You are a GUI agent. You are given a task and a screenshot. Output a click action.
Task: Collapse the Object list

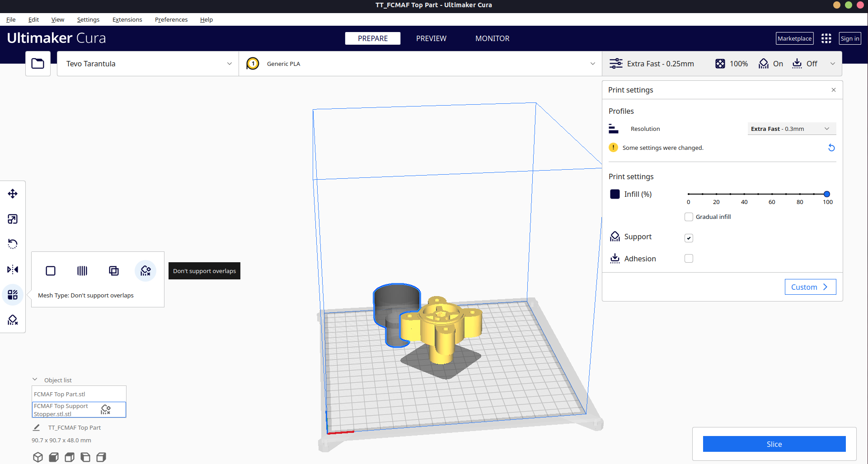35,380
